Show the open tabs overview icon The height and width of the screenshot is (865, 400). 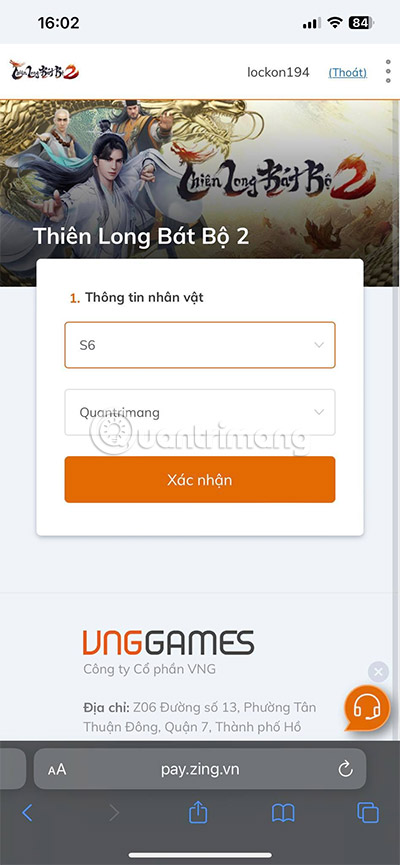point(368,813)
